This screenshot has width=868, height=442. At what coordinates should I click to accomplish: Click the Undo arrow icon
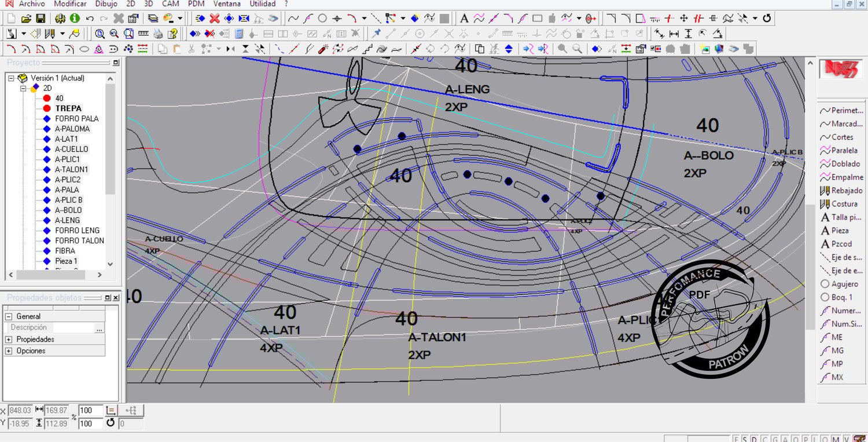coord(90,19)
